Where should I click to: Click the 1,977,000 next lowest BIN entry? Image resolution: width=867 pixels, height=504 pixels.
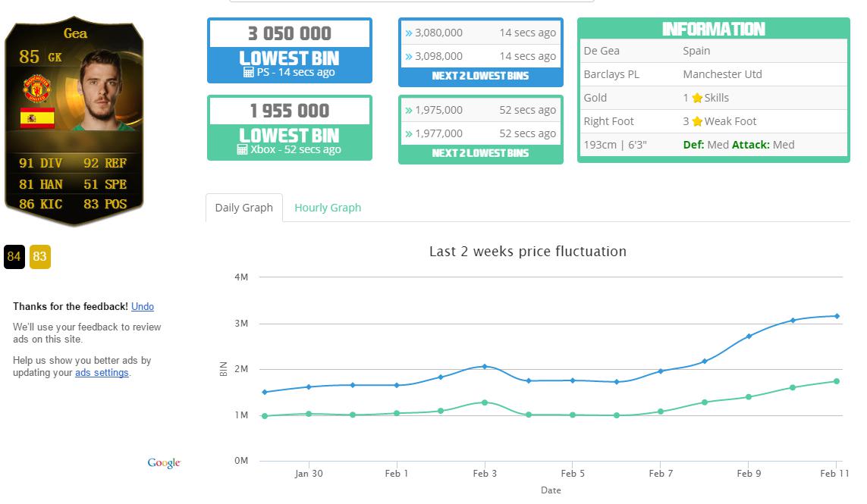[x=480, y=133]
